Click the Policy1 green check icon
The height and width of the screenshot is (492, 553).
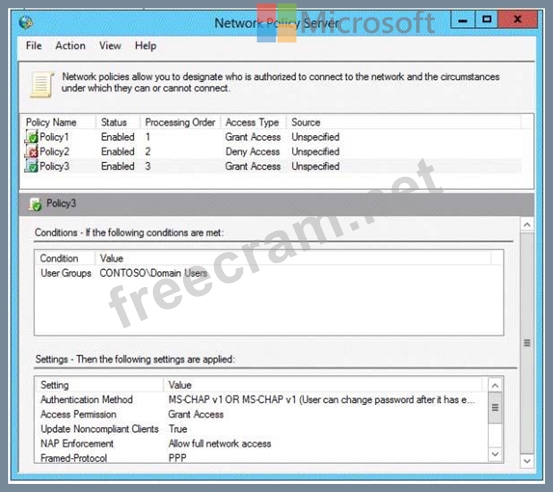(x=31, y=136)
